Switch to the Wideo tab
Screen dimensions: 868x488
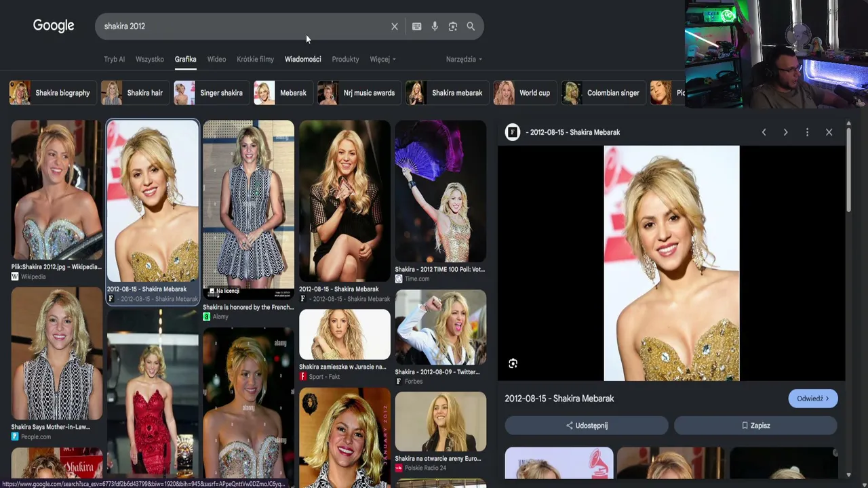point(216,59)
